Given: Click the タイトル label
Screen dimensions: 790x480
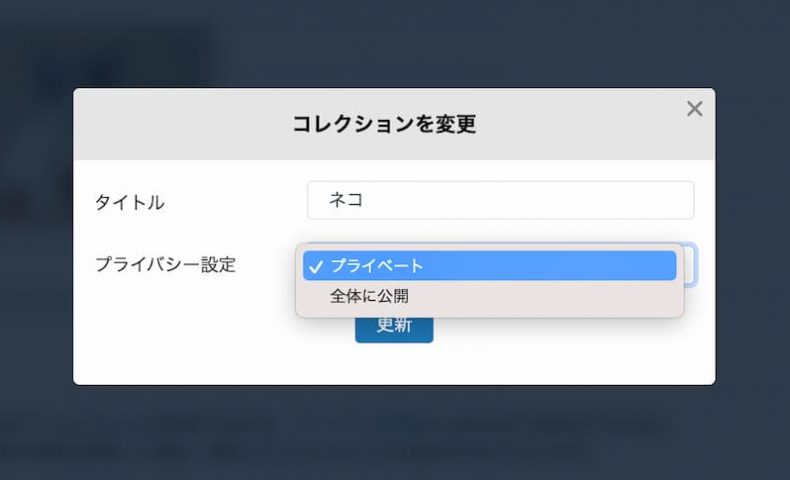Looking at the screenshot, I should tap(129, 202).
